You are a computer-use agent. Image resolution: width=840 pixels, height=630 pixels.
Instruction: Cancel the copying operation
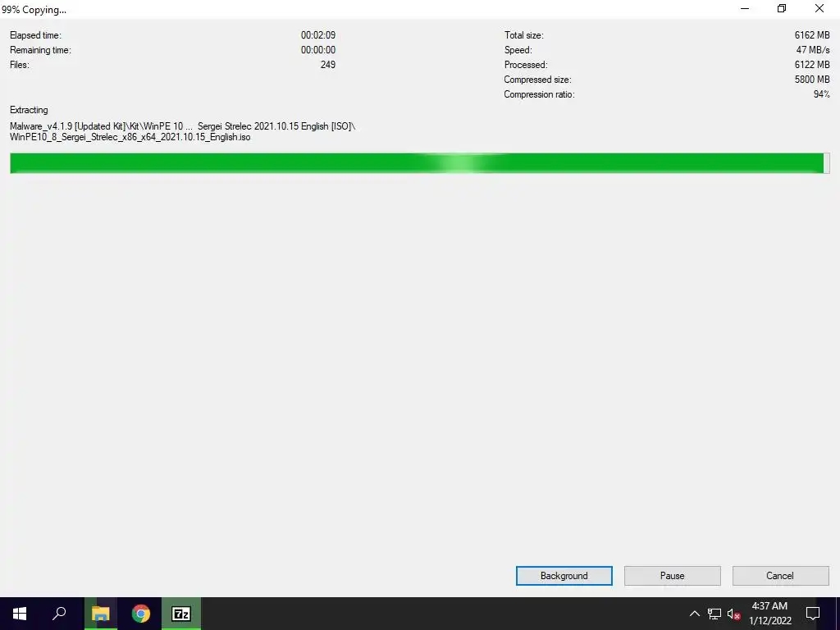tap(780, 576)
